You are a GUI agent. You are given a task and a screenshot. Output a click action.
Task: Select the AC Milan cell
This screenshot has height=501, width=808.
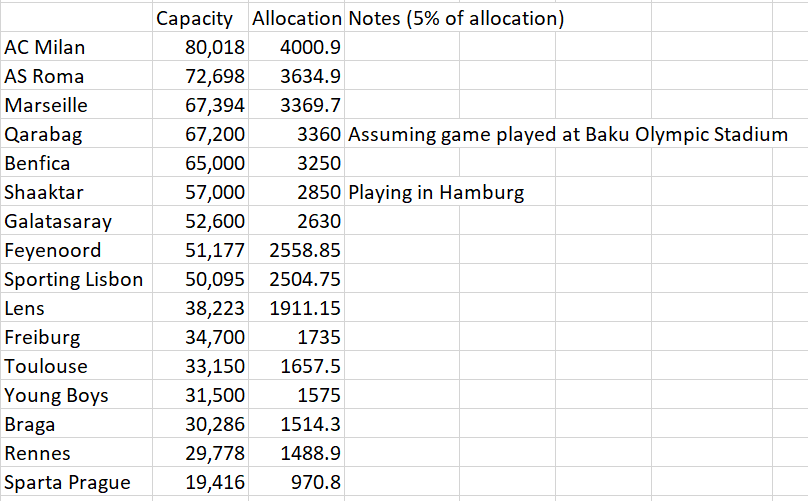[76, 47]
